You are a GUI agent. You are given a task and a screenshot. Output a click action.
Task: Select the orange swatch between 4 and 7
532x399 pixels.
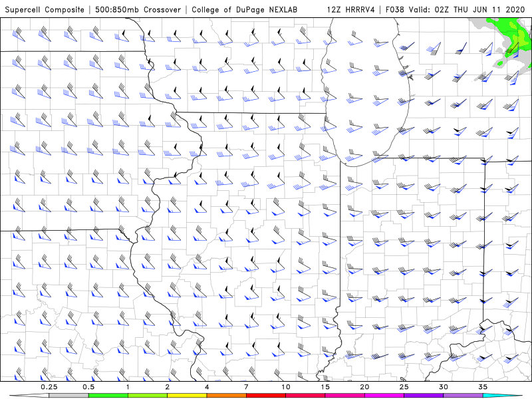[x=226, y=396]
